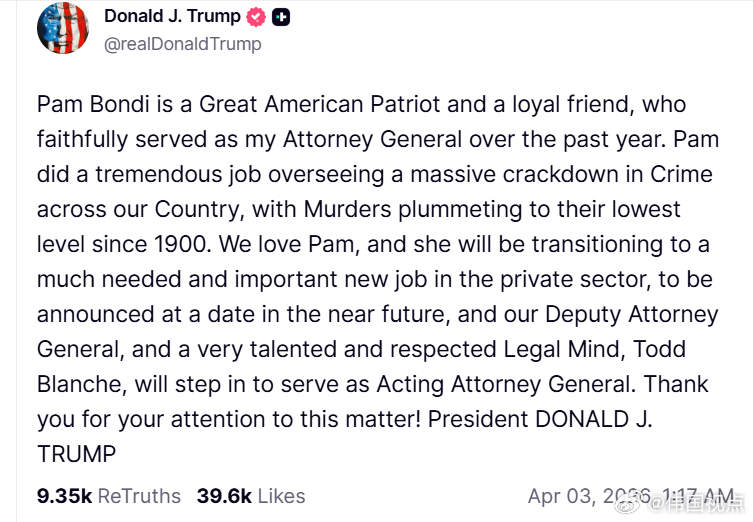
Task: Click the ReTruths label
Action: click(139, 496)
